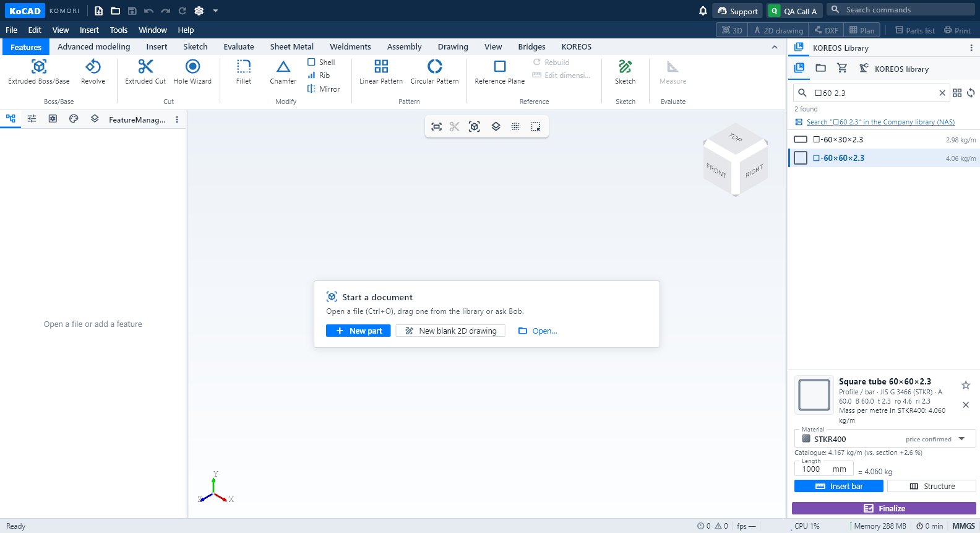The width and height of the screenshot is (980, 533).
Task: Switch to the Weldments ribbon tab
Action: [350, 46]
